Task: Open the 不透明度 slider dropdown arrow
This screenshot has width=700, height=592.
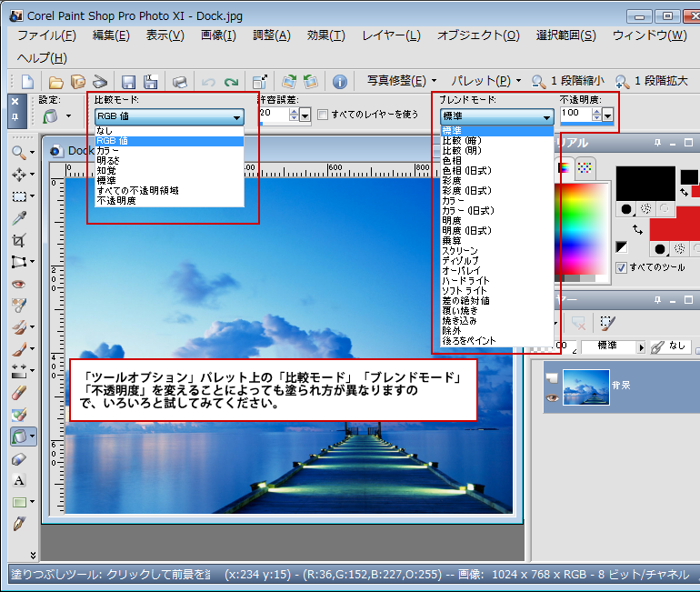Action: (x=607, y=115)
